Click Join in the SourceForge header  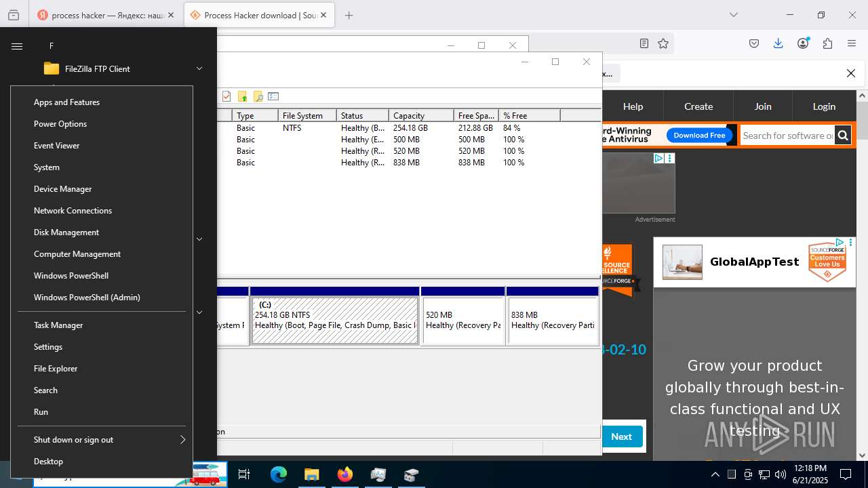[763, 106]
